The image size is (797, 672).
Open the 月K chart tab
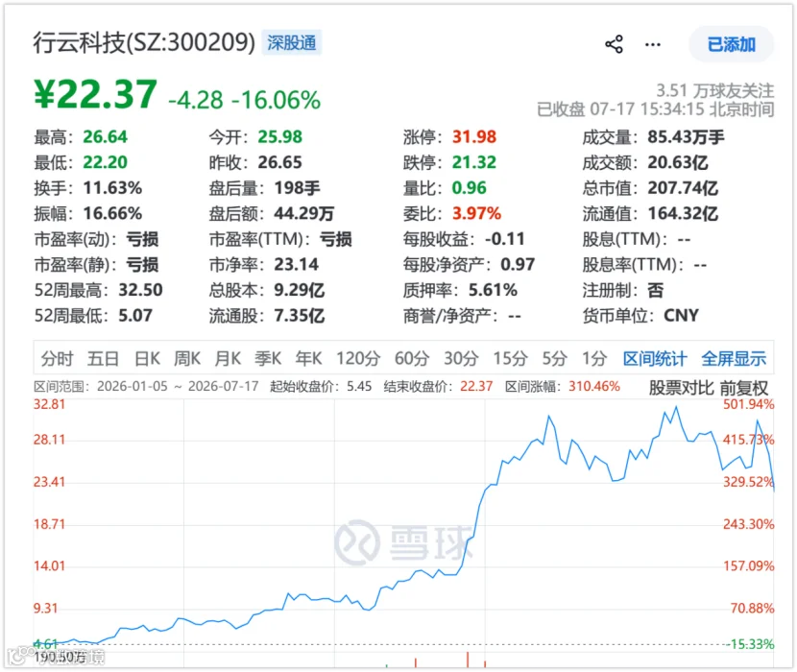(228, 358)
